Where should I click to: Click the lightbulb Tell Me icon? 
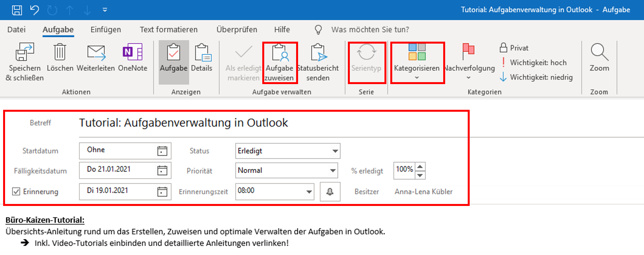318,30
